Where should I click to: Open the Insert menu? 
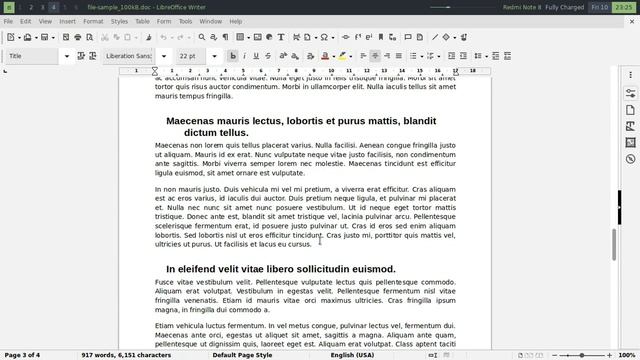tap(67, 21)
